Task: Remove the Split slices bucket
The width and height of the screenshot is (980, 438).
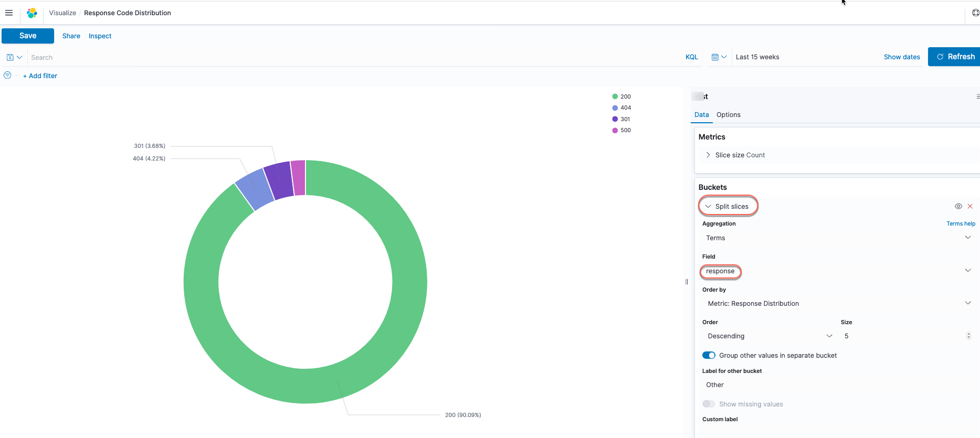Action: coord(970,206)
